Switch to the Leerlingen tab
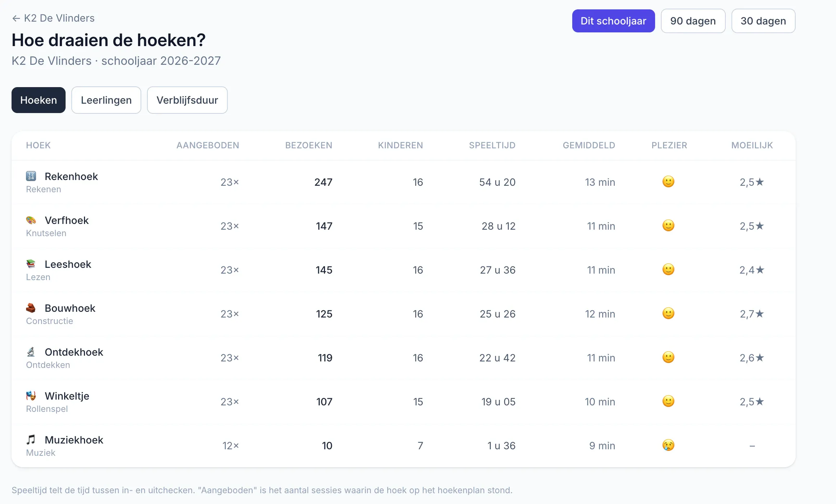This screenshot has height=504, width=836. [106, 100]
